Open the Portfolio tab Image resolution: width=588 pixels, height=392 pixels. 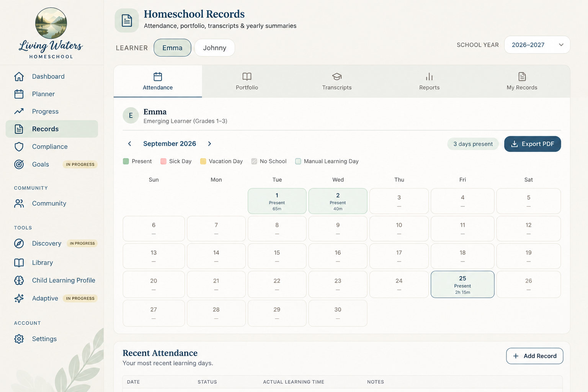point(247,81)
